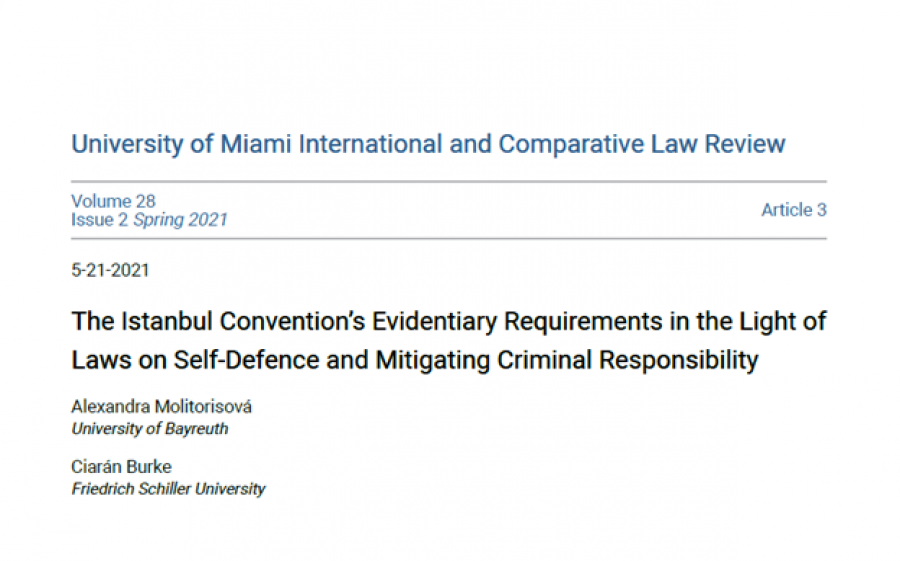Click the Friedrich Schiller University affiliation

point(169,489)
